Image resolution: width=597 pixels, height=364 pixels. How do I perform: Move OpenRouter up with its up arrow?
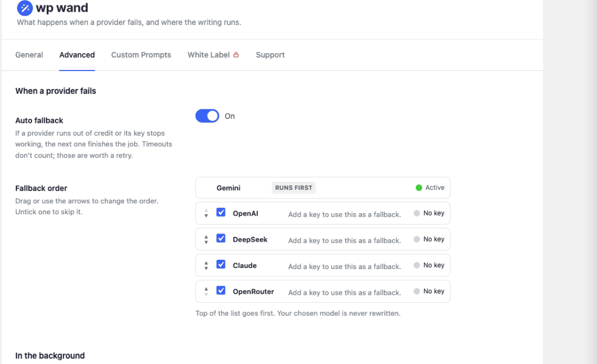206,289
